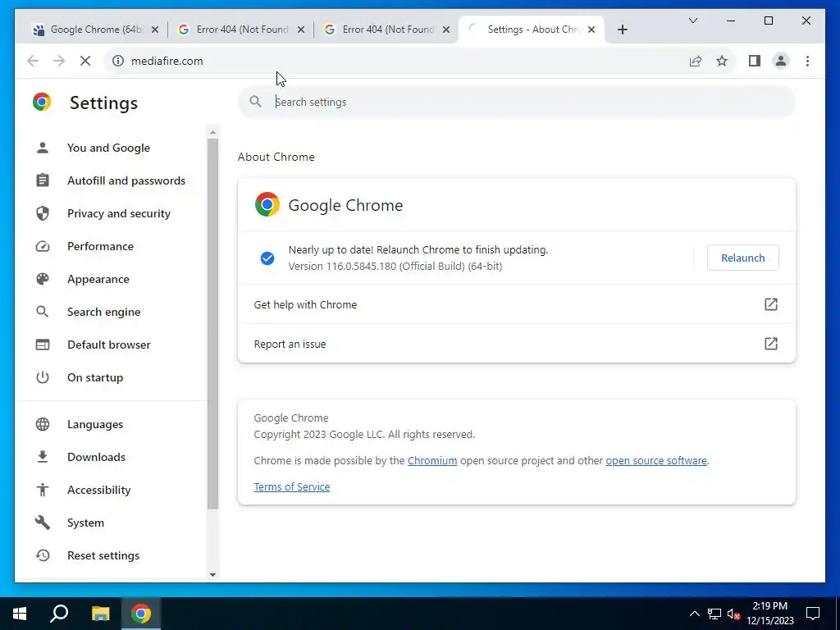Open the Chromium link

tap(432, 461)
